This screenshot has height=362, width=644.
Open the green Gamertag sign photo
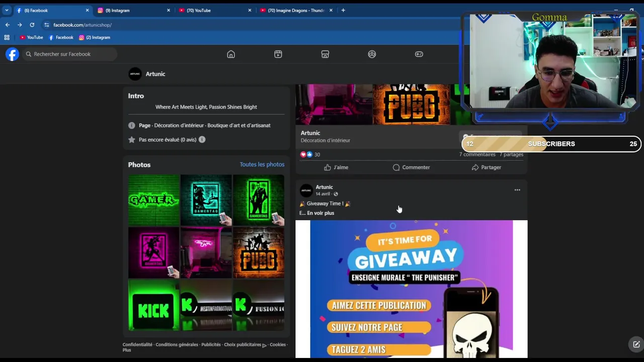pyautogui.click(x=259, y=200)
